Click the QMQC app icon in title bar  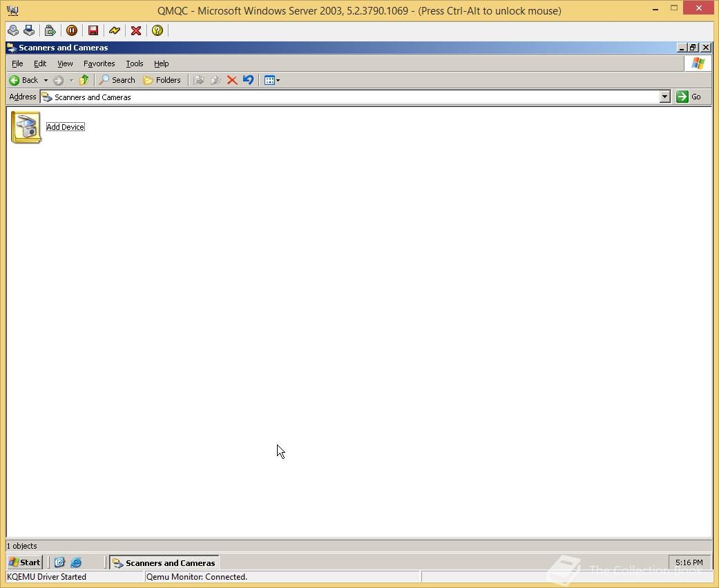pos(13,10)
